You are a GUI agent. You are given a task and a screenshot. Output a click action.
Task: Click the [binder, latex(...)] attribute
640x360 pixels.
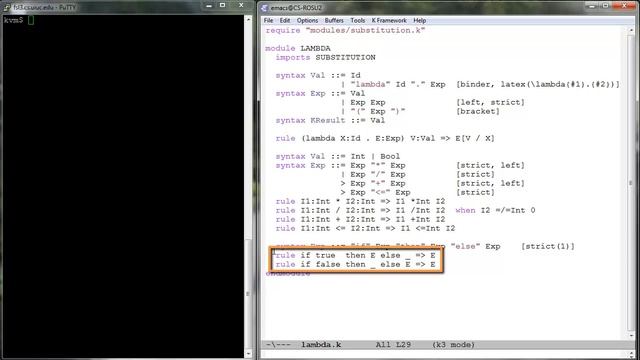click(538, 84)
